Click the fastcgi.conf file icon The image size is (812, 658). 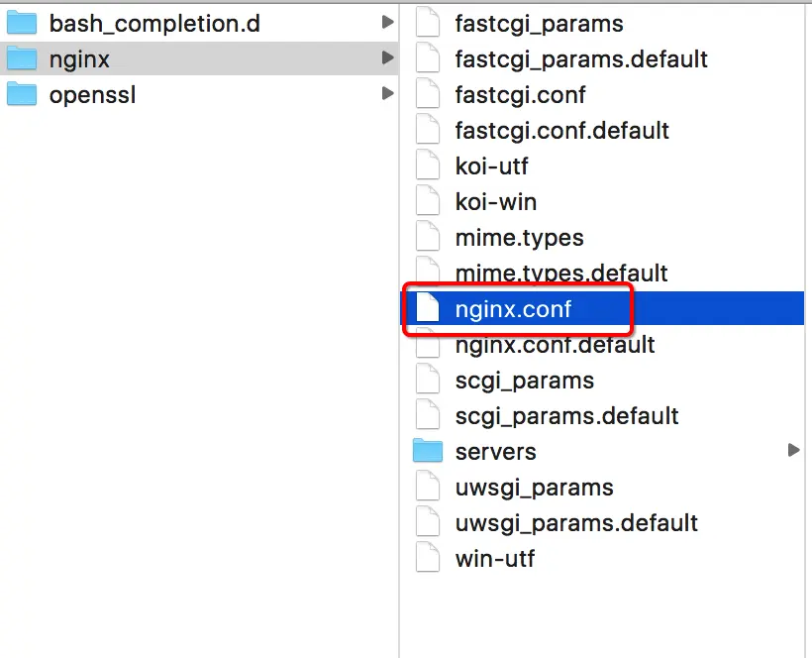428,94
